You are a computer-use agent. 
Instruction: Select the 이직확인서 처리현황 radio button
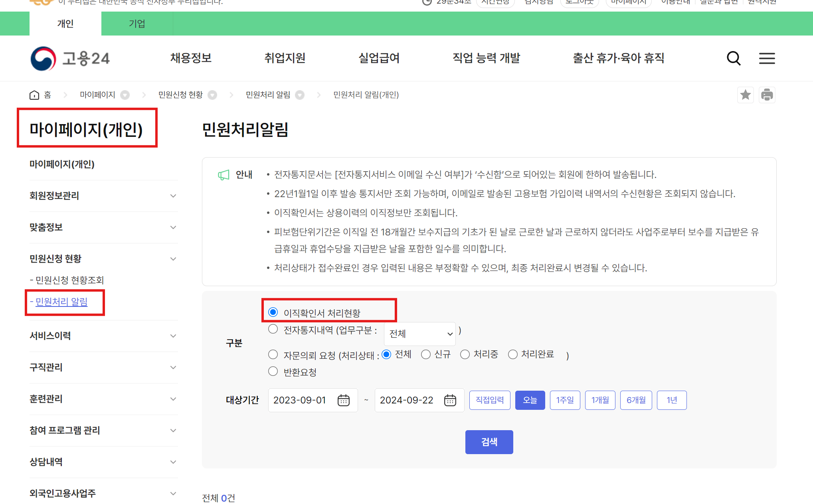tap(273, 312)
